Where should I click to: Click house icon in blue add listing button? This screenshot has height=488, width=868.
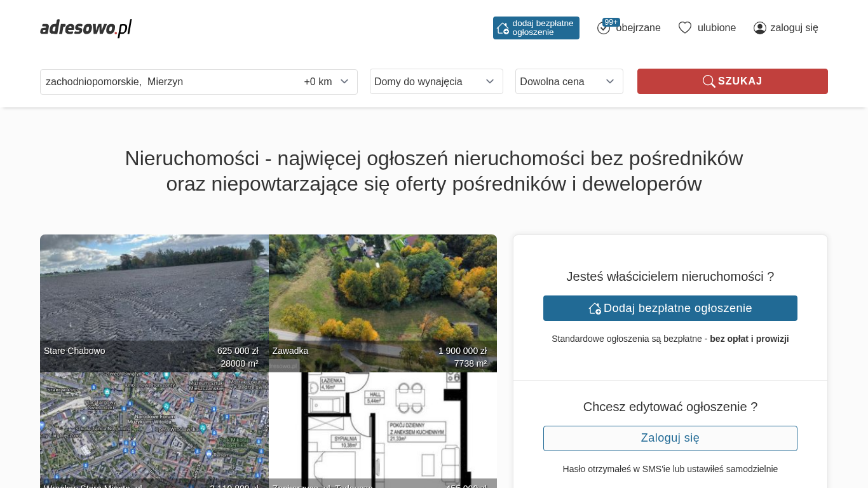[x=595, y=308]
